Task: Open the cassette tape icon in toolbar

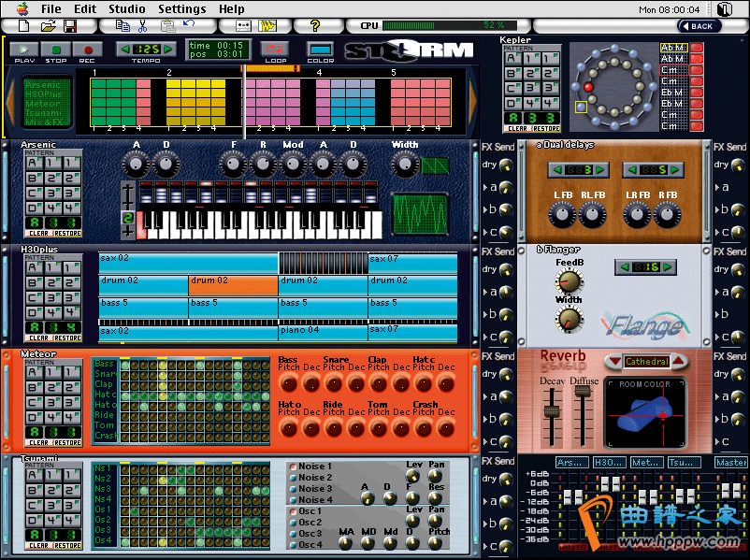Action: point(243,26)
